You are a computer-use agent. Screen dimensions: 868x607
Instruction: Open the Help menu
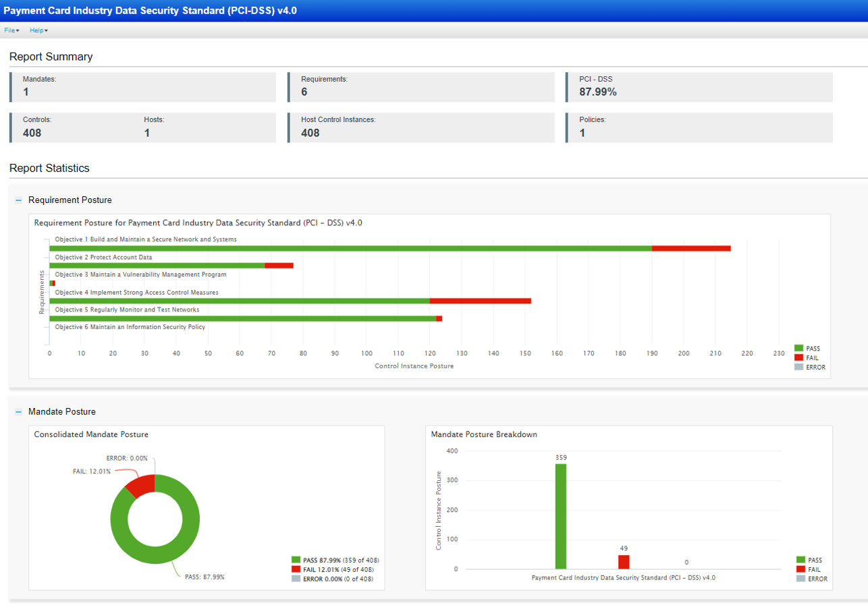pyautogui.click(x=38, y=30)
